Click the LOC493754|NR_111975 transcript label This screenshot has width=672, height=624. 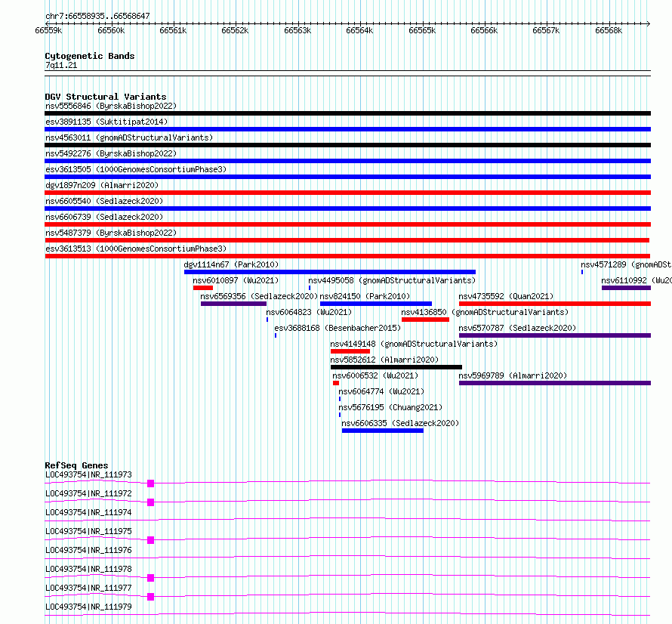[x=88, y=531]
